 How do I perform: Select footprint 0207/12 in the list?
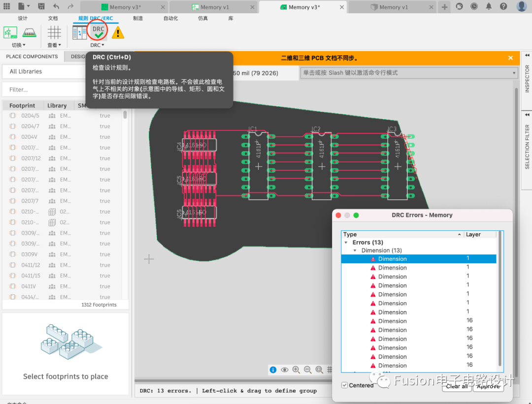[61, 158]
